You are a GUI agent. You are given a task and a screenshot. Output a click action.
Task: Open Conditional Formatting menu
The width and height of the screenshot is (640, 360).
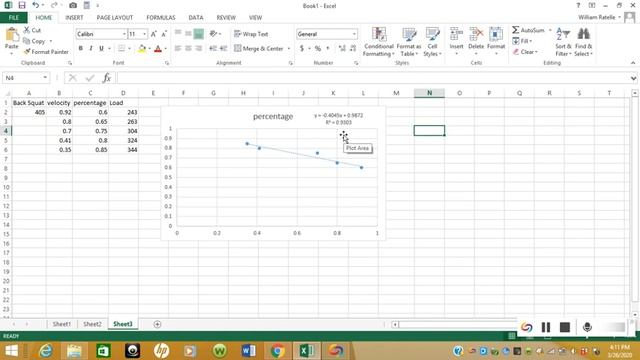click(x=378, y=42)
